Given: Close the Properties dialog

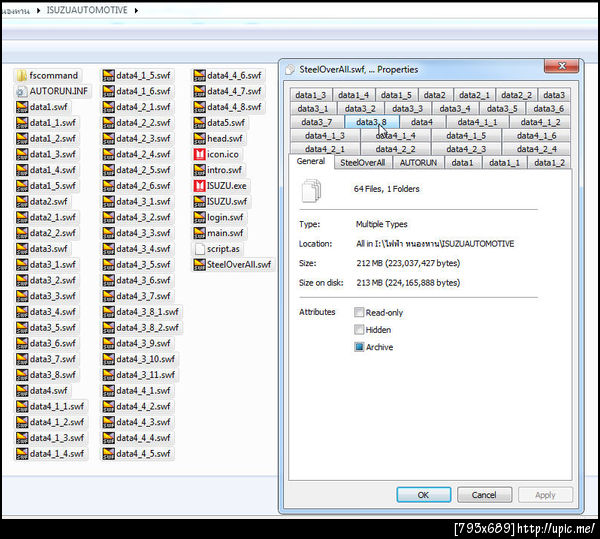Looking at the screenshot, I should coord(561,66).
